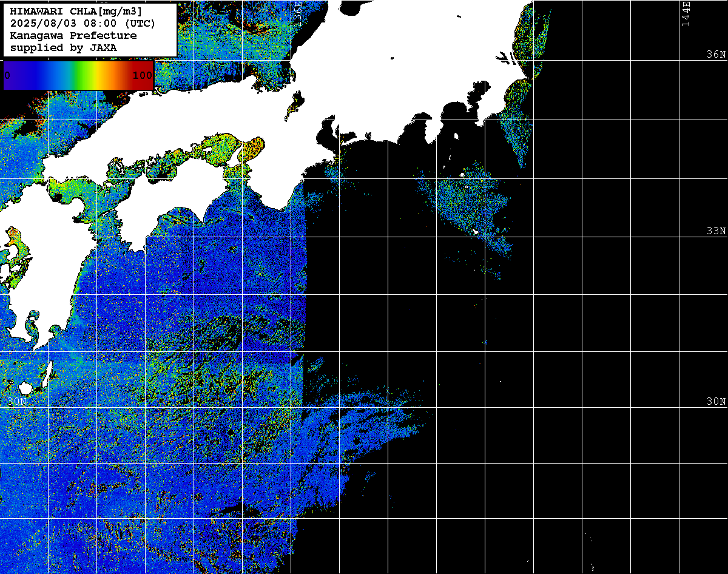Viewport: 728px width, 574px height.
Task: Click the "HIMAWARI CHLA[mg/m3]" title text
Action: point(76,11)
